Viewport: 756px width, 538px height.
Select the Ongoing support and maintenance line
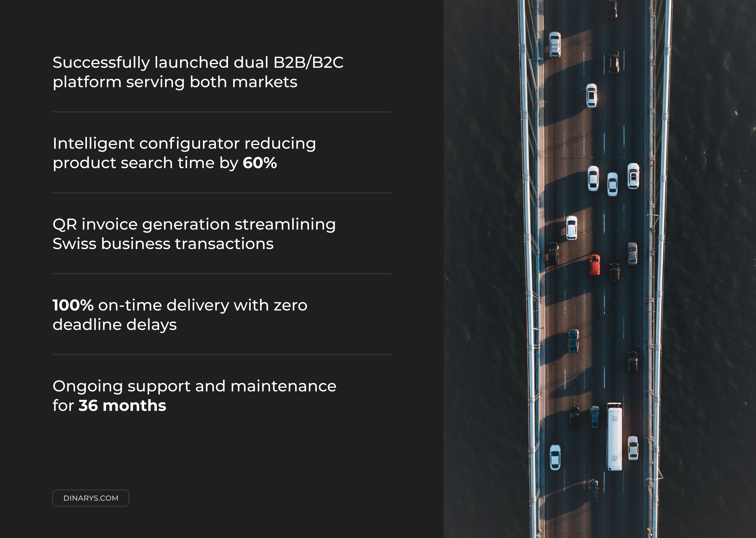tap(194, 386)
